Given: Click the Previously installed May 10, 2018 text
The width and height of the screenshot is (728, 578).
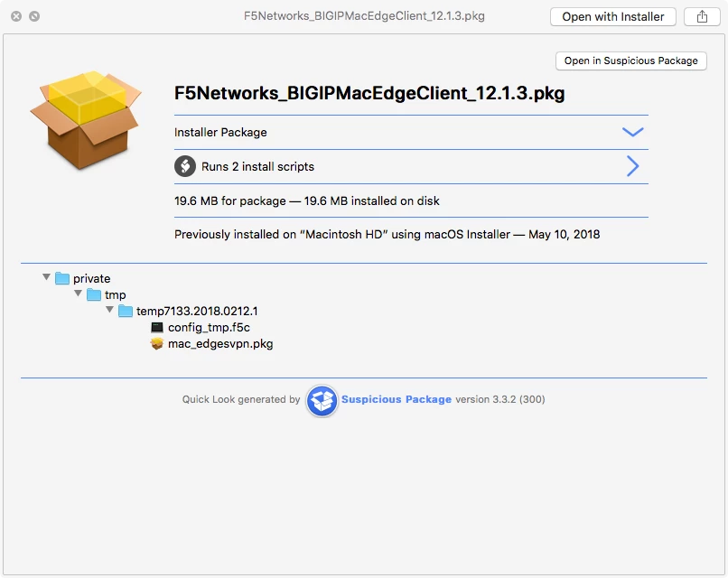Looking at the screenshot, I should (387, 235).
